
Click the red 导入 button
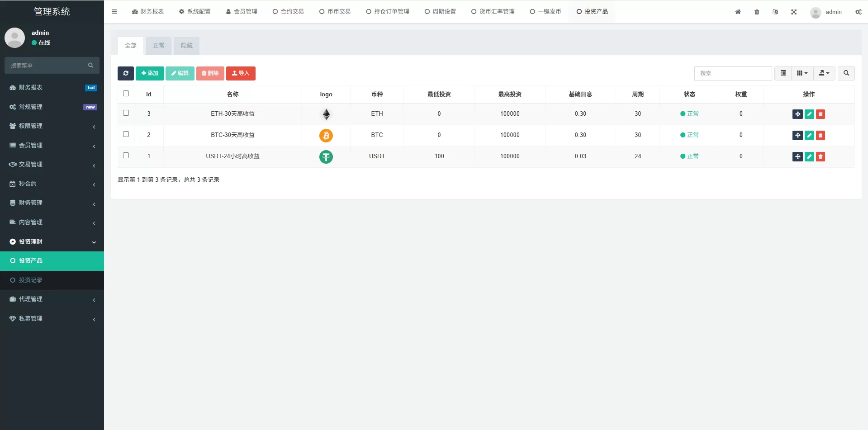click(x=241, y=73)
